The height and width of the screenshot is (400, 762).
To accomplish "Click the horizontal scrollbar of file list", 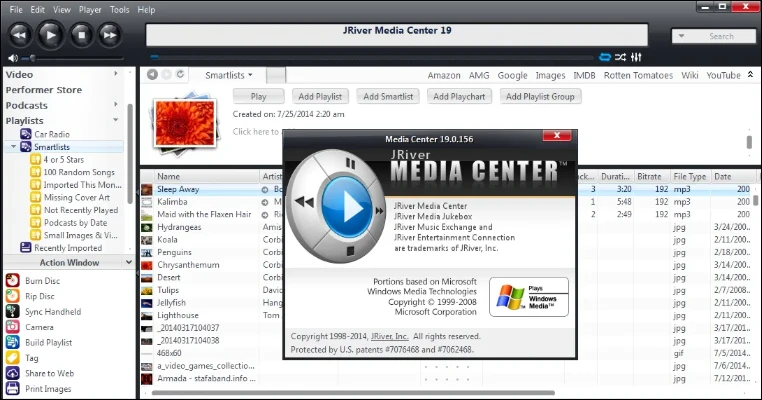I will (353, 393).
